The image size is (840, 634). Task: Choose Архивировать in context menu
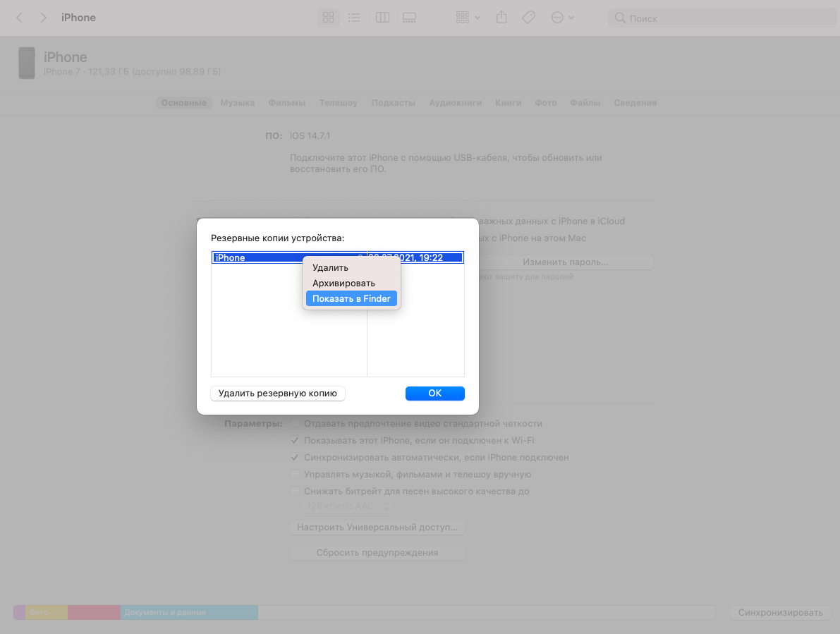[x=351, y=284]
